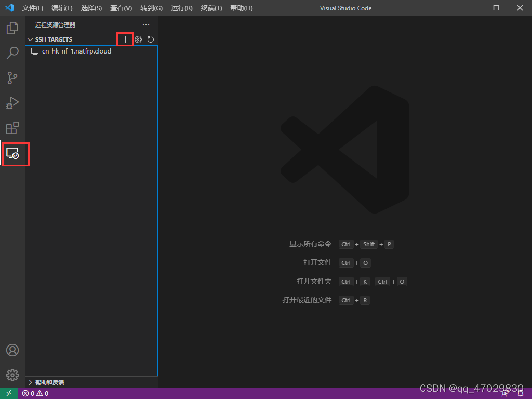Collapse the SSH TARGETS section
This screenshot has width=532, height=399.
pyautogui.click(x=30, y=39)
